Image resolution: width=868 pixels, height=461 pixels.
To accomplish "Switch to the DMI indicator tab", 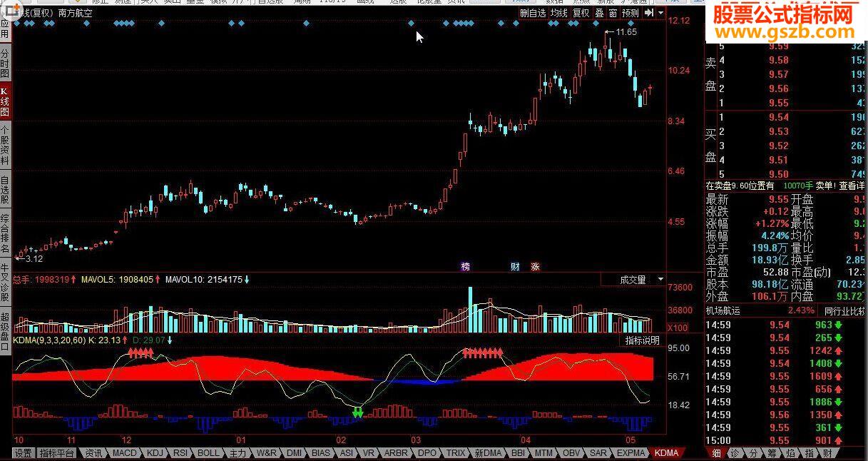I will (x=295, y=453).
